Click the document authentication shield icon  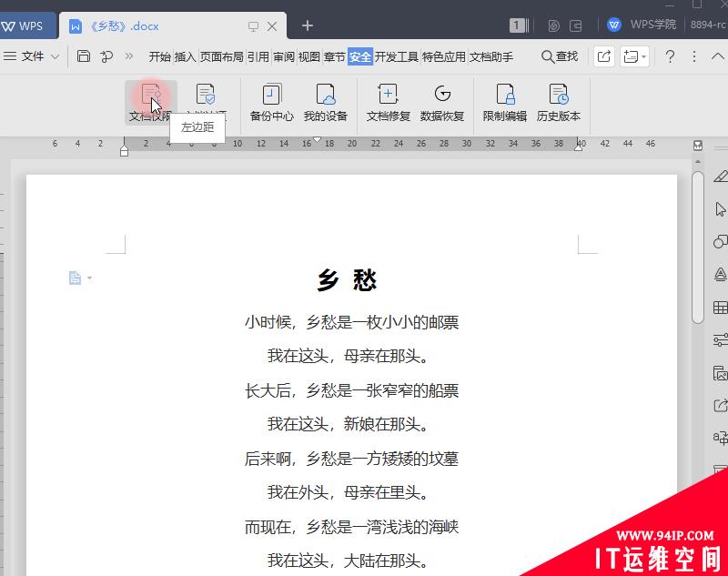[x=206, y=94]
